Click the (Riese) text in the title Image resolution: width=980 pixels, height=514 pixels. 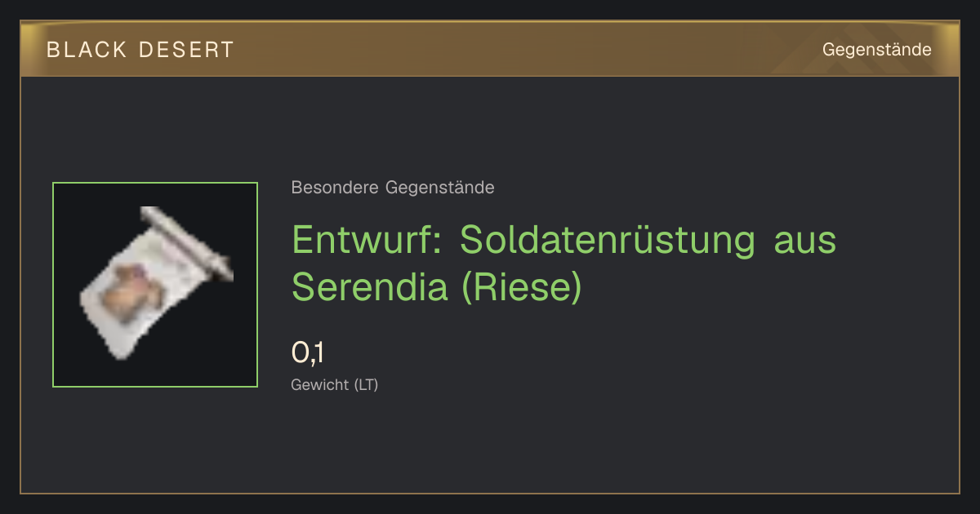click(523, 287)
